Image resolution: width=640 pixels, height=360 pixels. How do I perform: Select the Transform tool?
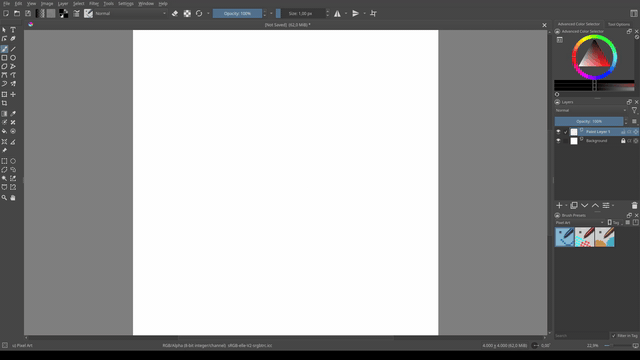(4, 94)
